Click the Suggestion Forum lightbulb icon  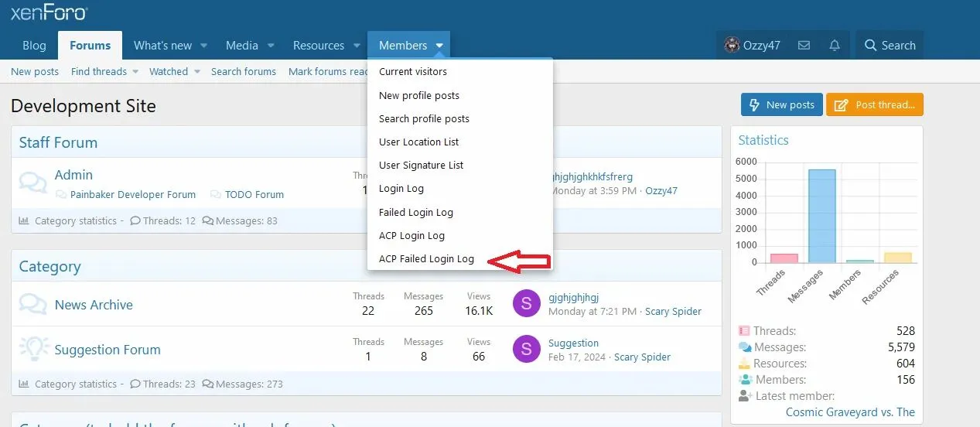(x=32, y=349)
